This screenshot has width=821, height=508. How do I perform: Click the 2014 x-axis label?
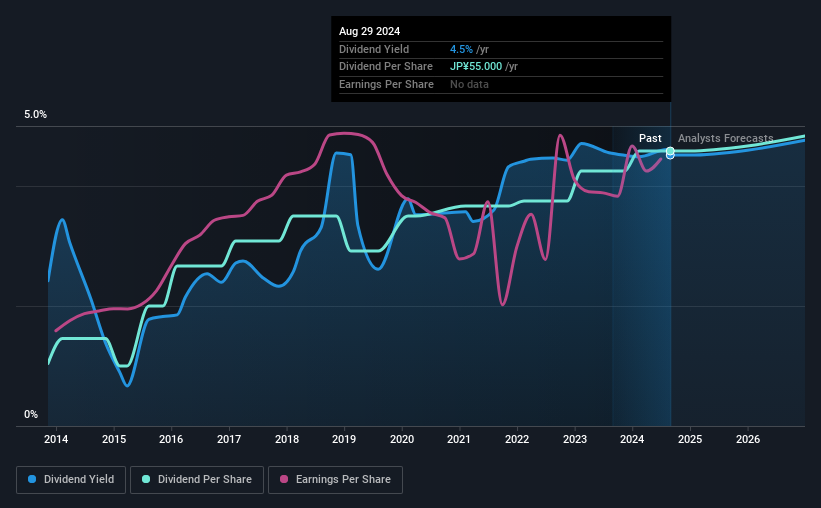tap(56, 439)
